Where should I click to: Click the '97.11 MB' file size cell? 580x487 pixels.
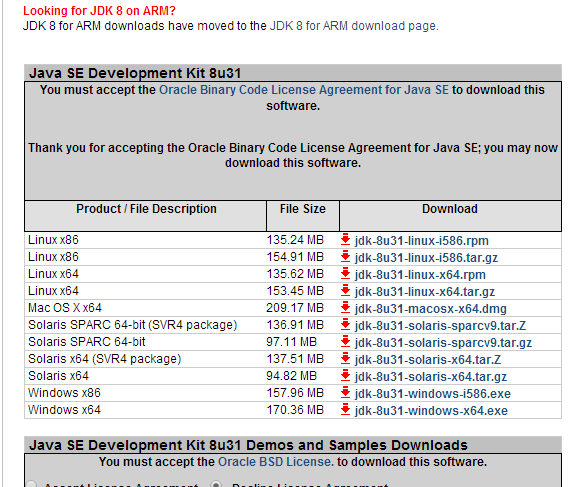click(x=291, y=342)
